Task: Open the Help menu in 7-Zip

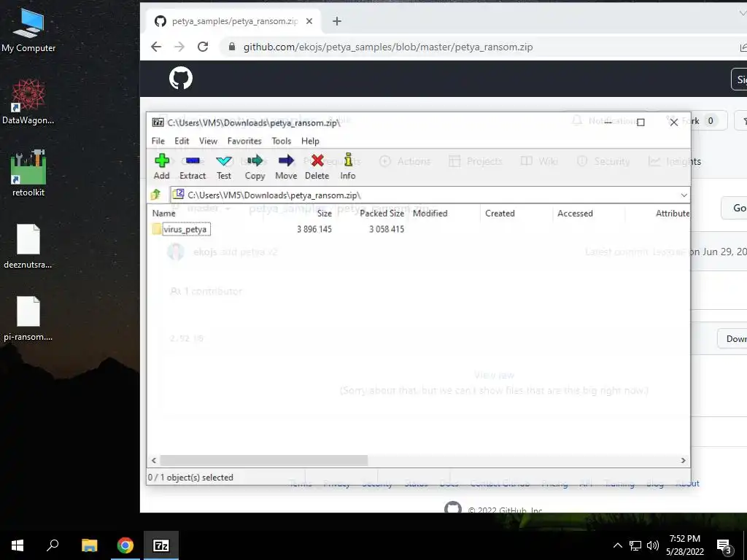Action: [310, 141]
